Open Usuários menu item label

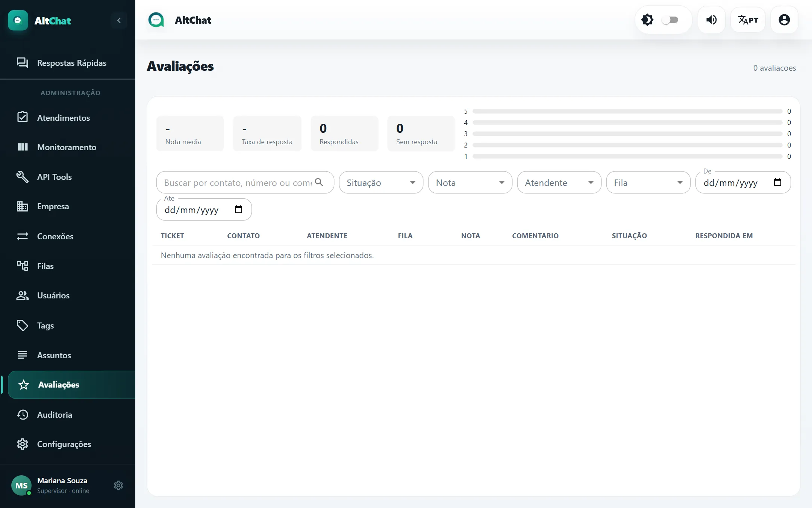click(x=53, y=295)
